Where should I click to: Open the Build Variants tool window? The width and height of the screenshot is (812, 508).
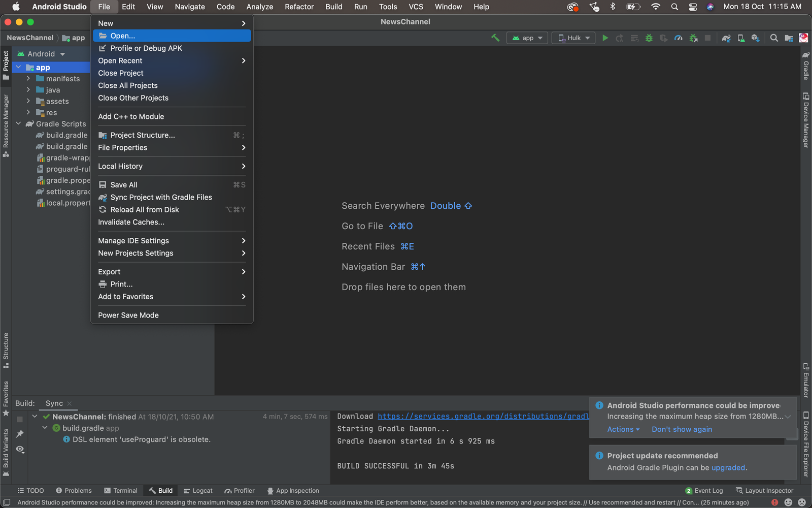[x=6, y=453]
